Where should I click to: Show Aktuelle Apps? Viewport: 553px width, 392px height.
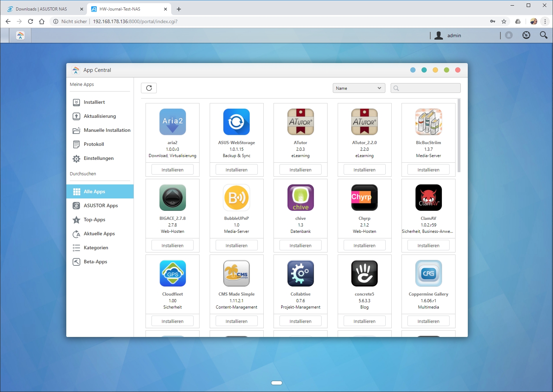tap(100, 234)
